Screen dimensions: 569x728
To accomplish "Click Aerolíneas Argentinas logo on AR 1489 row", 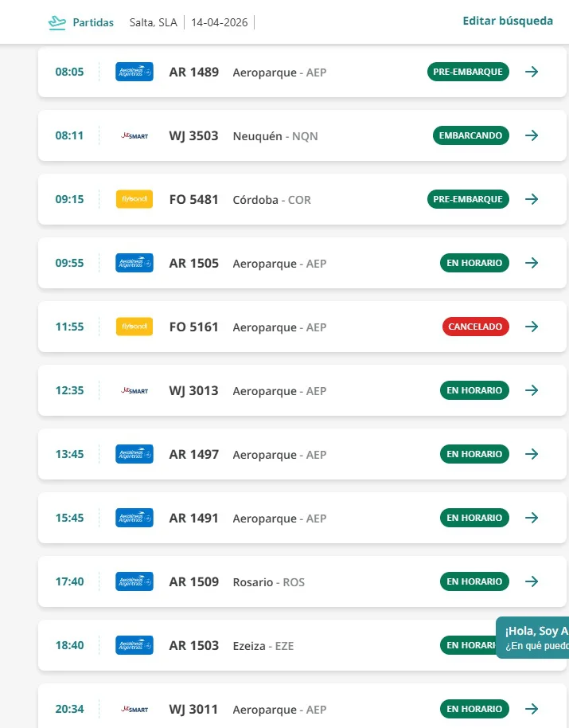I will [x=134, y=72].
